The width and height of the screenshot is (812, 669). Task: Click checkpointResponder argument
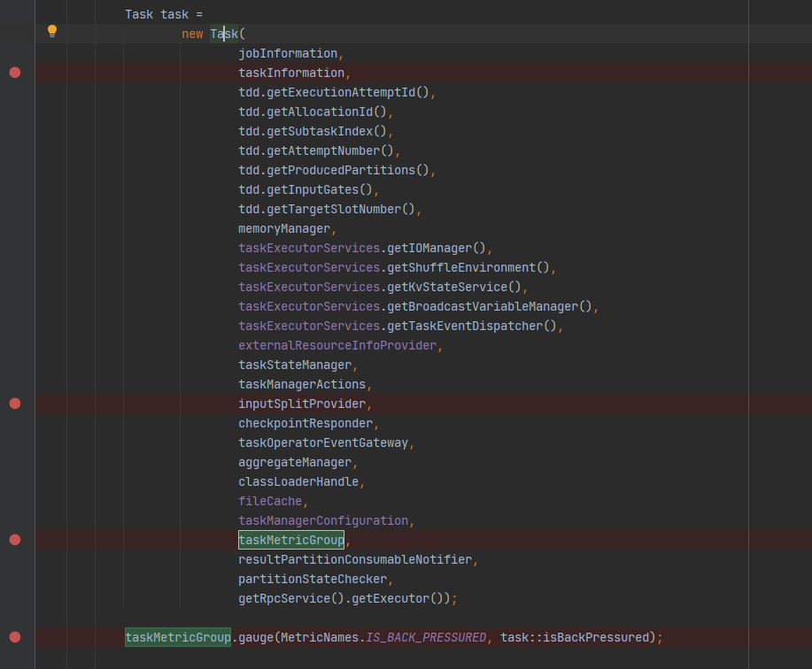pyautogui.click(x=305, y=423)
